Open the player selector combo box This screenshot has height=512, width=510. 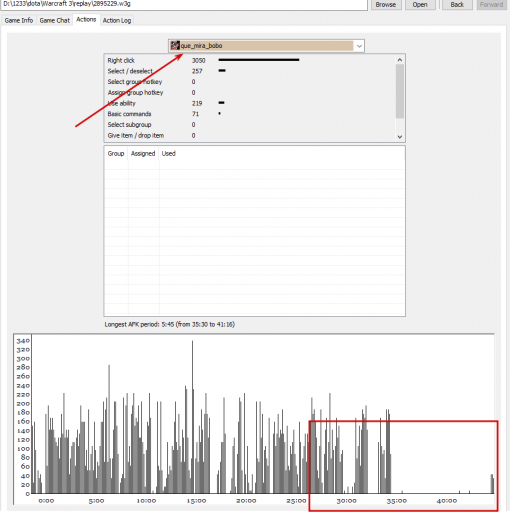266,46
